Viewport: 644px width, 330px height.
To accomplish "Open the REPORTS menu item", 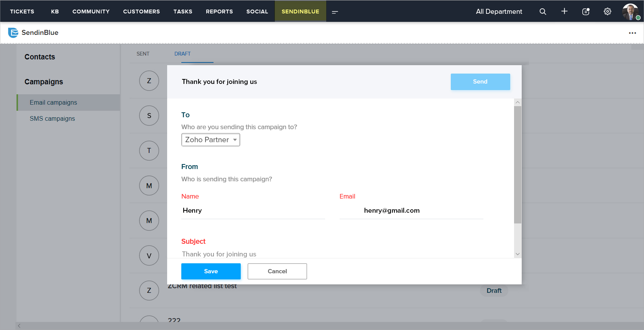I will pos(219,11).
